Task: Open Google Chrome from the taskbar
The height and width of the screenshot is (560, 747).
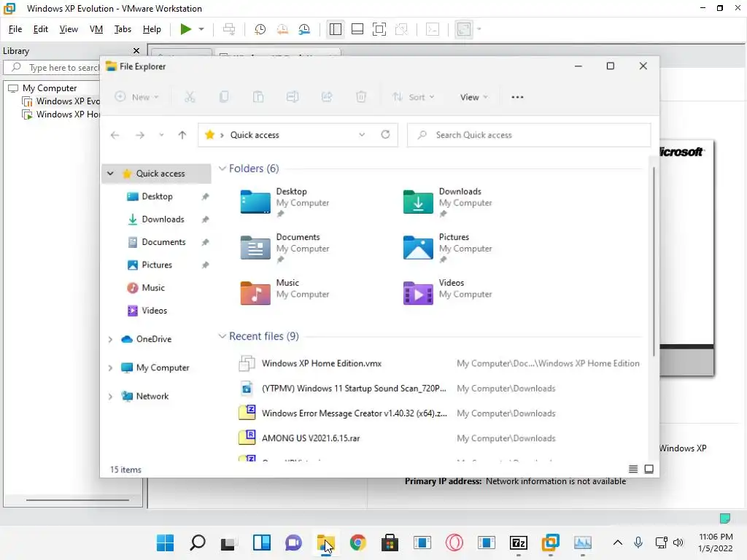Action: point(357,542)
